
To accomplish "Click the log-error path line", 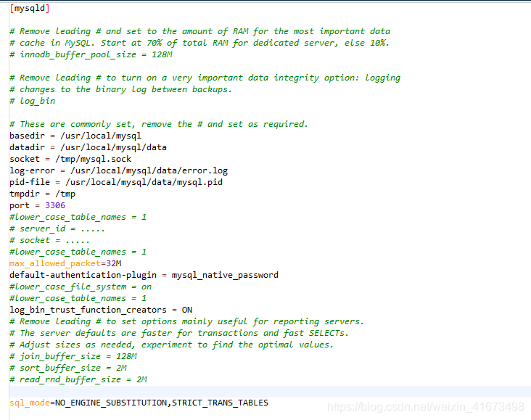I will click(x=118, y=170).
